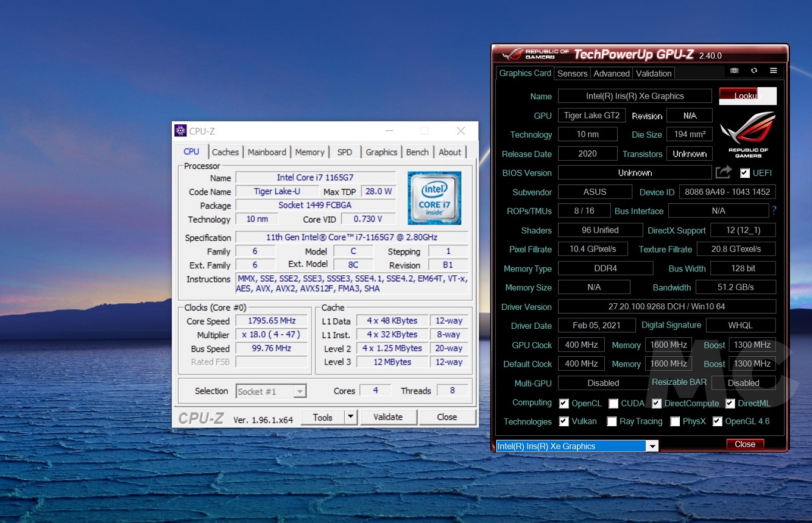Switch to the Advanced tab in GPU-Z
The image size is (812, 523).
[612, 74]
